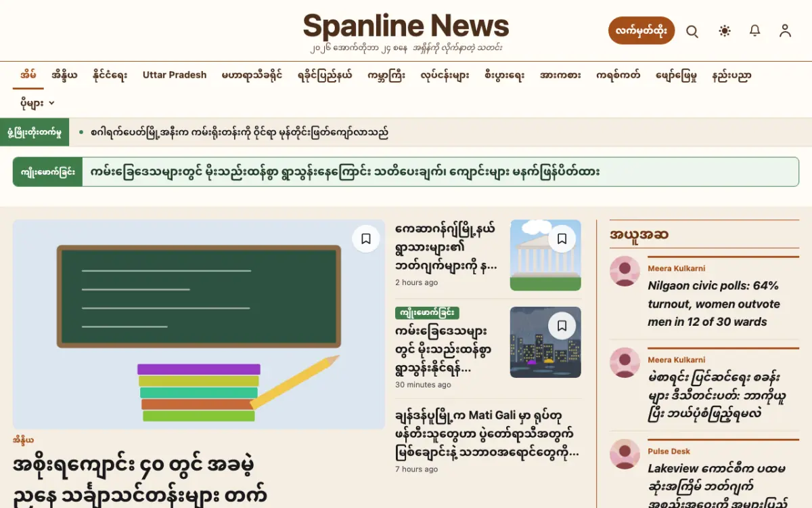Image resolution: width=812 pixels, height=508 pixels.
Task: Open the chalkboard and books lead image
Action: (x=199, y=324)
